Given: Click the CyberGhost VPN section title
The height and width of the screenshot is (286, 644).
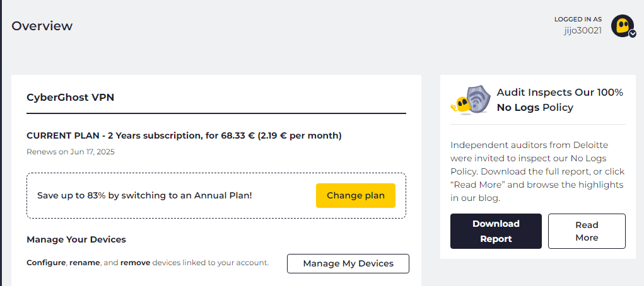Looking at the screenshot, I should click(x=70, y=98).
